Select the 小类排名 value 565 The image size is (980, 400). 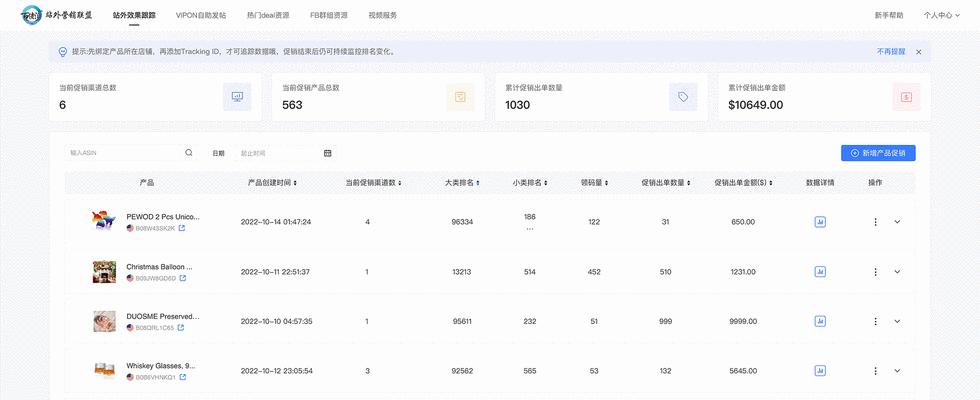530,371
